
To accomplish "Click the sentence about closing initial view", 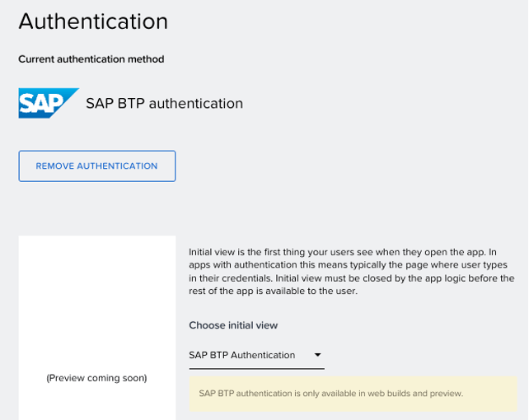I will (352, 284).
